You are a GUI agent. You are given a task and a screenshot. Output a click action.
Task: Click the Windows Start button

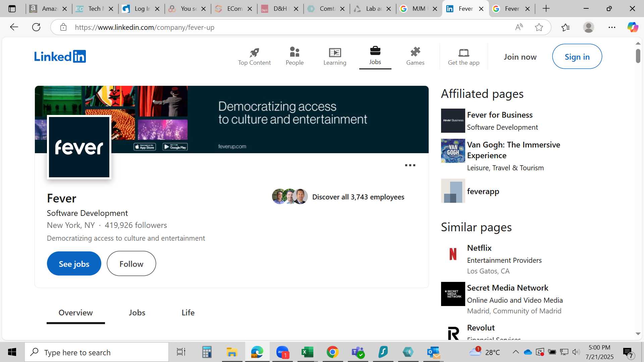[12, 352]
